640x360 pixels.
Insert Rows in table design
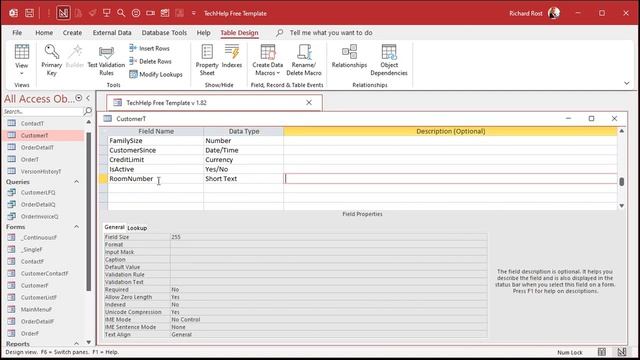pos(149,48)
